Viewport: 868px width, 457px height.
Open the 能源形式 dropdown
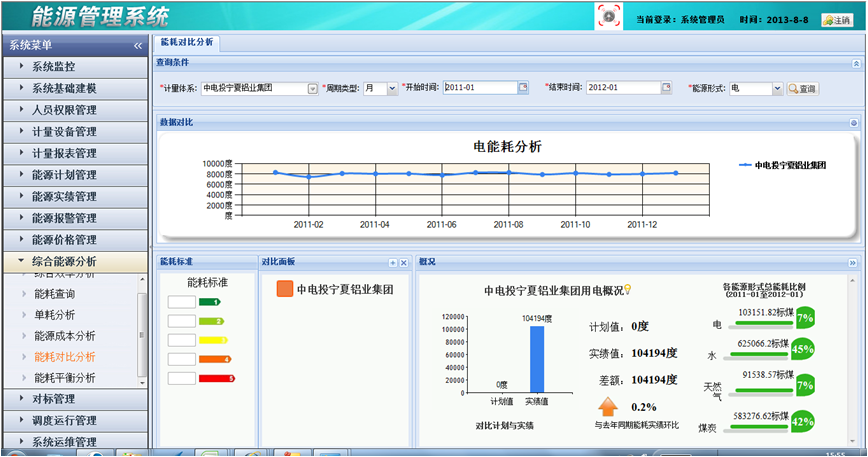pyautogui.click(x=777, y=88)
